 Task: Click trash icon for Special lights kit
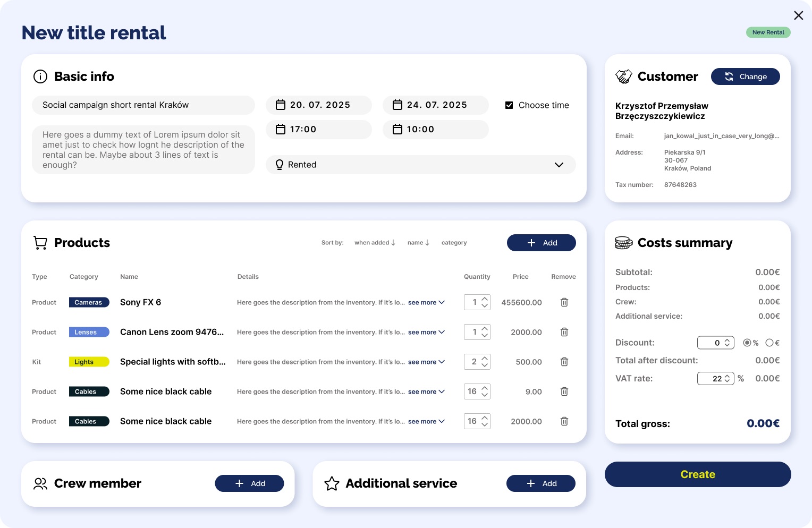click(564, 362)
